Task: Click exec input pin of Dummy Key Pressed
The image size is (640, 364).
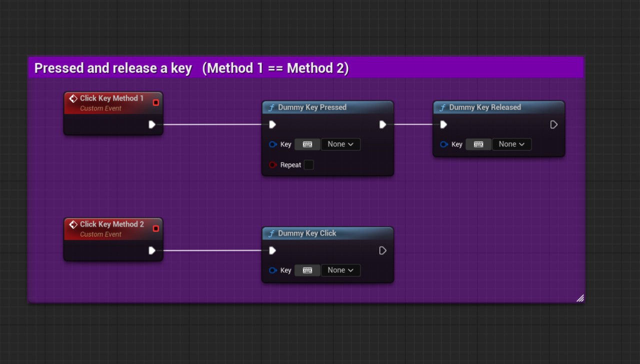Action: pyautogui.click(x=272, y=124)
